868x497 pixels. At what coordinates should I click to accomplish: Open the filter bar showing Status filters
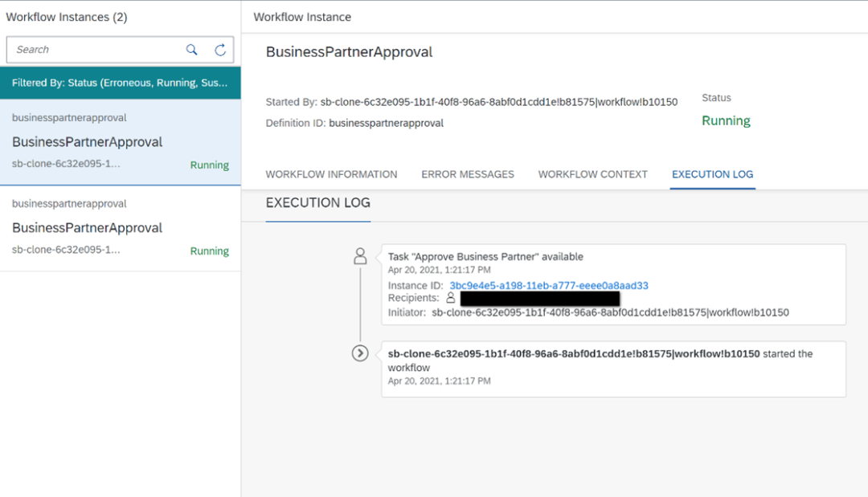[x=120, y=83]
